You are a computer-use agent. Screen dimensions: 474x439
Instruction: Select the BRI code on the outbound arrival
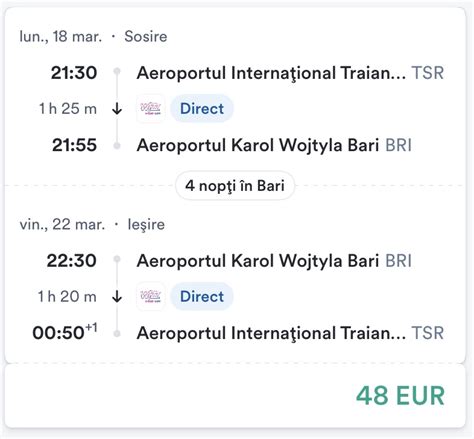point(398,145)
